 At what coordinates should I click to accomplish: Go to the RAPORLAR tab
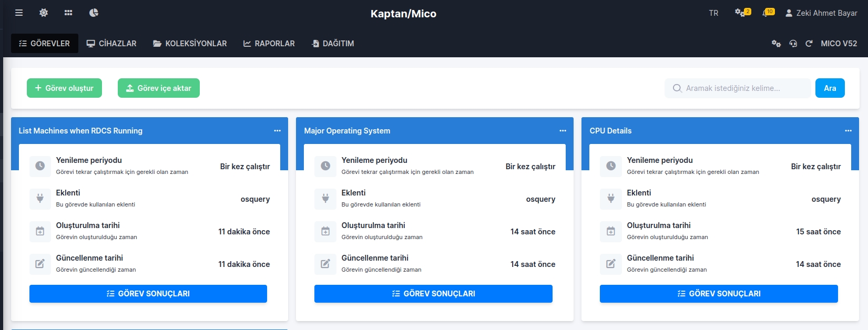pos(269,44)
